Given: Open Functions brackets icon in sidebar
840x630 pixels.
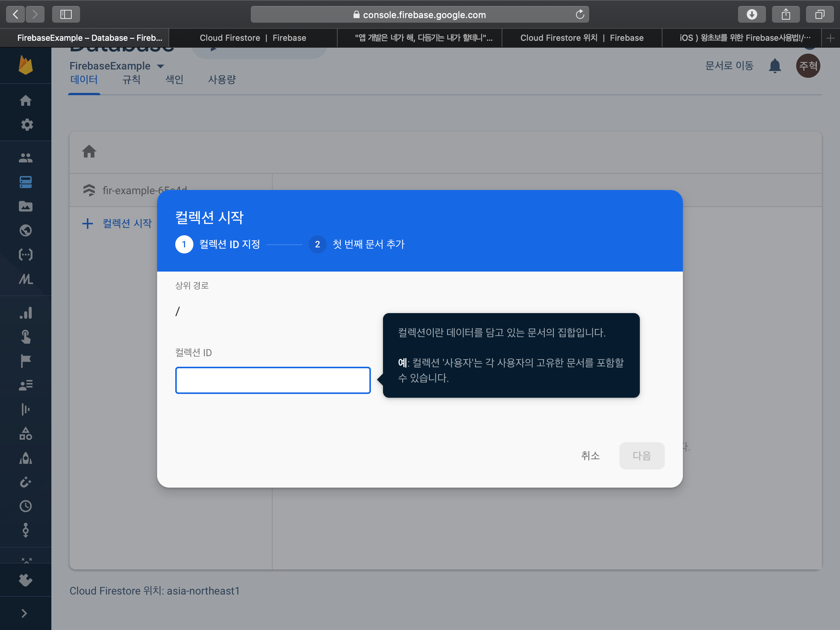Looking at the screenshot, I should click(25, 255).
